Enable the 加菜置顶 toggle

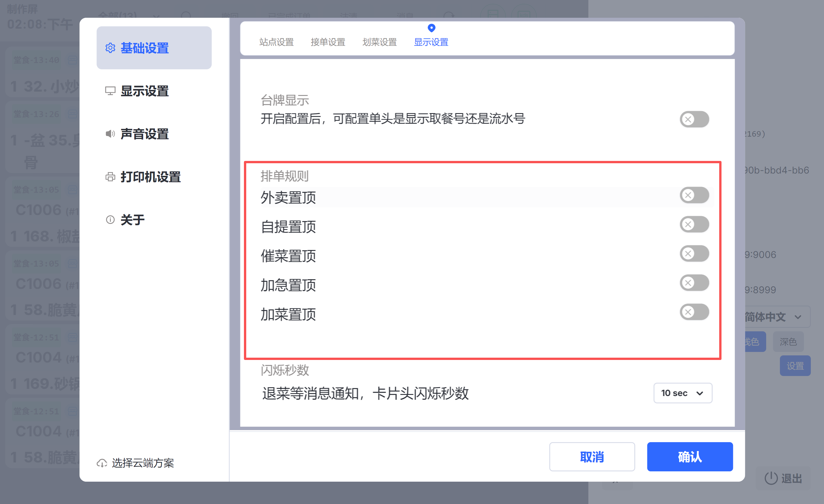coord(694,312)
